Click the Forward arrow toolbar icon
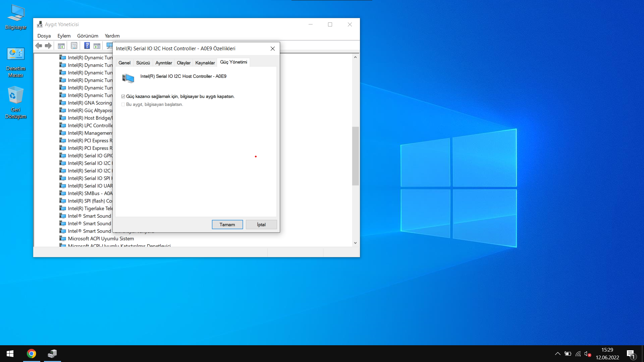Image resolution: width=644 pixels, height=362 pixels. (48, 46)
